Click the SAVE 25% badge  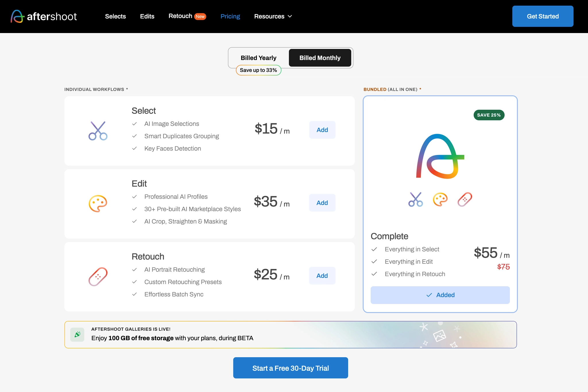click(489, 115)
